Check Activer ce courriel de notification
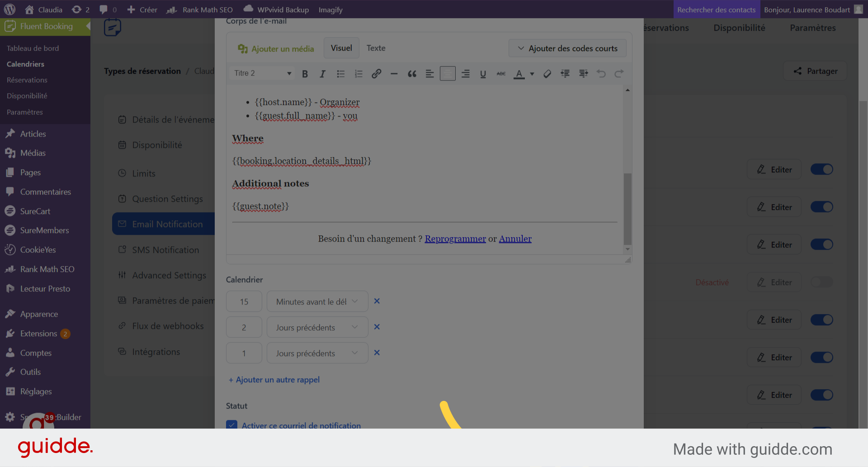 (x=232, y=425)
